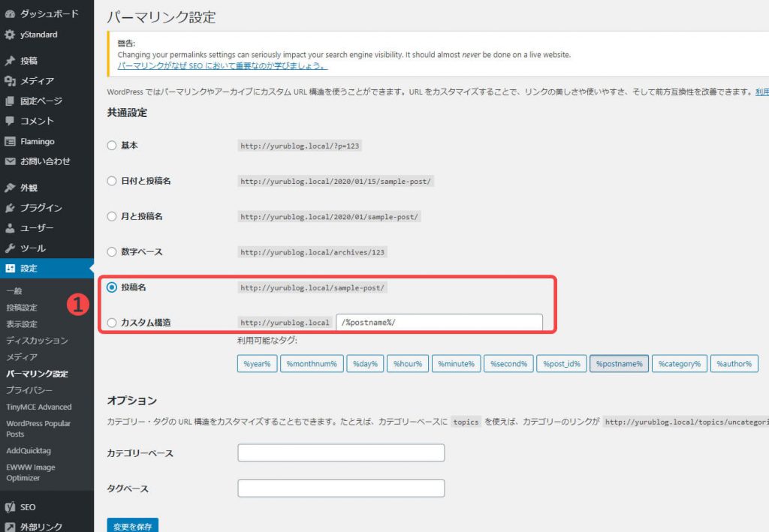Click the pushpin icon beside 投稿

[x=10, y=61]
